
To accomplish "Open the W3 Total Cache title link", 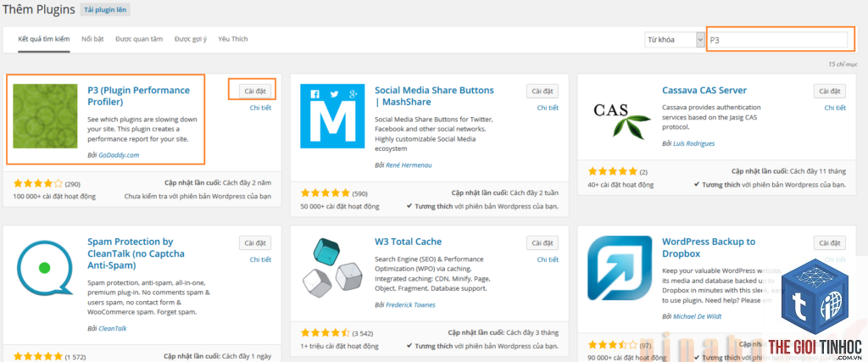I will coord(408,242).
